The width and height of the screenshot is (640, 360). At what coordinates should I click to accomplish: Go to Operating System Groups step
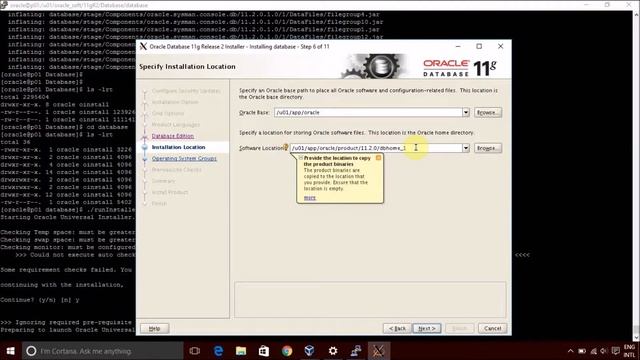point(184,158)
